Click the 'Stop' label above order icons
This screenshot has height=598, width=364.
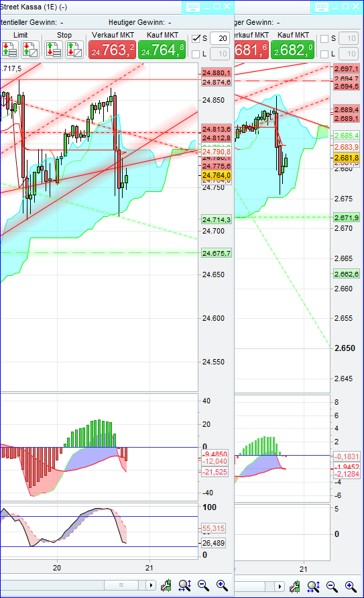tap(64, 35)
